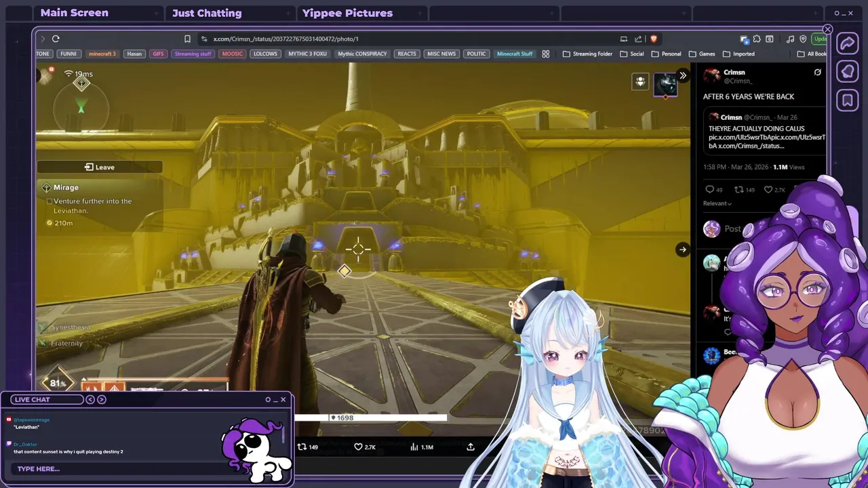Open the Minecraft Stuff bookmark

(515, 54)
